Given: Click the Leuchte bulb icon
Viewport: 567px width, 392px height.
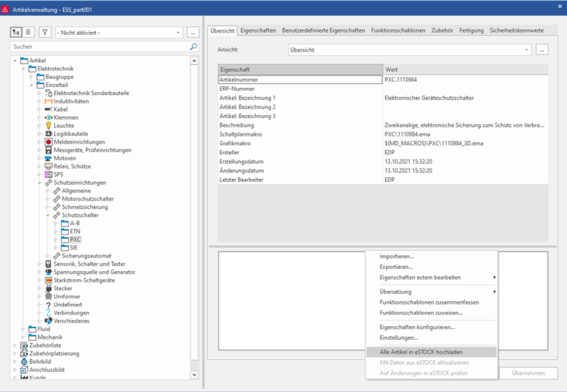Looking at the screenshot, I should point(48,125).
